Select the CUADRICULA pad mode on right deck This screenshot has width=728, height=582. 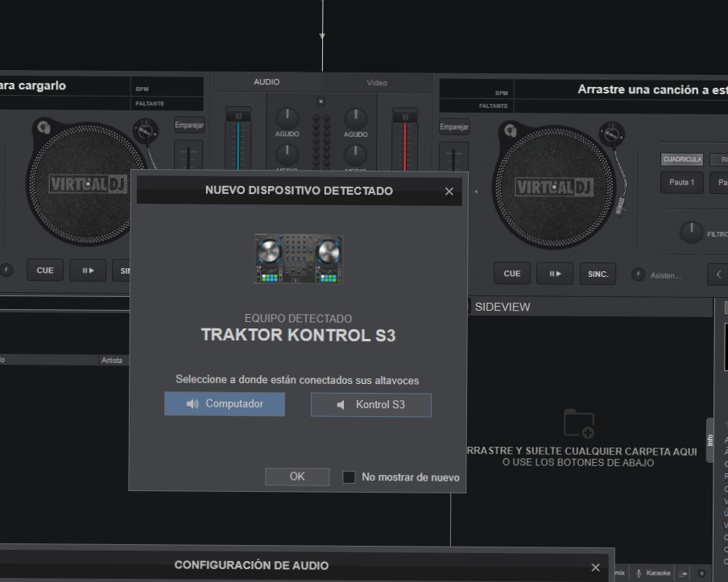[682, 159]
